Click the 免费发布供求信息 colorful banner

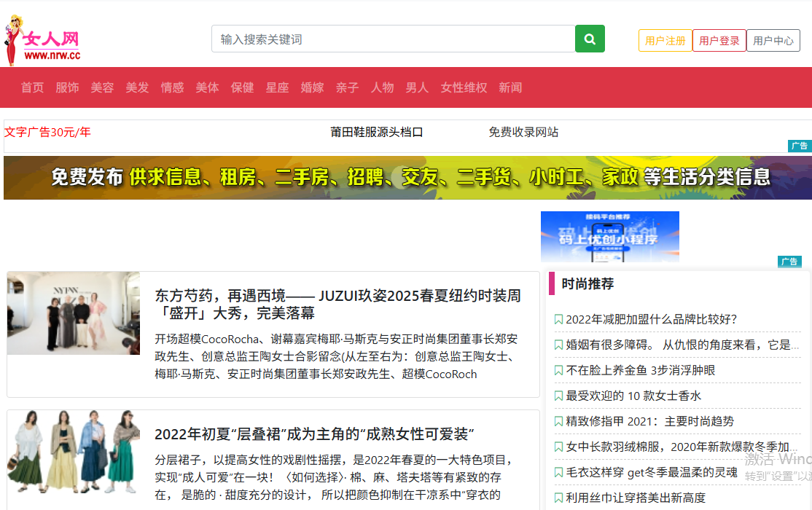[407, 178]
